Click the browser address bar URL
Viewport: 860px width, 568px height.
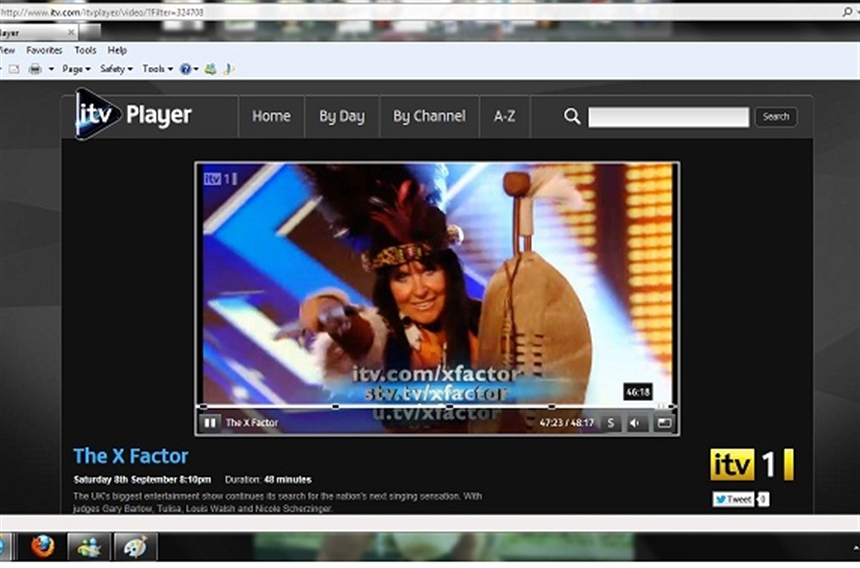click(102, 12)
